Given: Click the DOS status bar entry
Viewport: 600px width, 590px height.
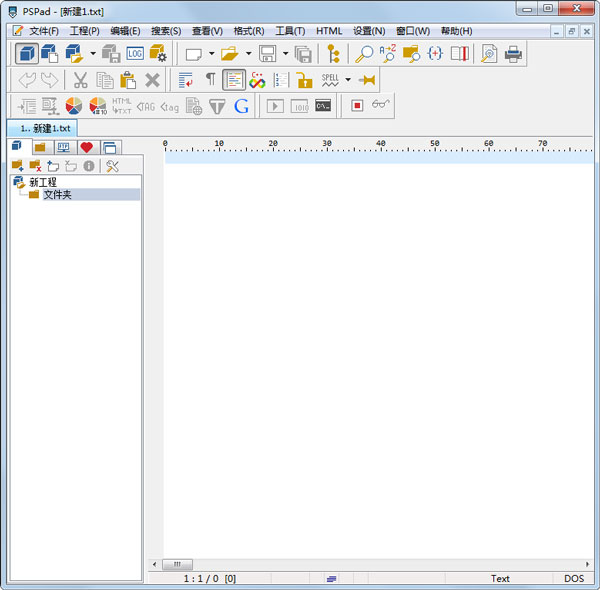Looking at the screenshot, I should (x=574, y=578).
